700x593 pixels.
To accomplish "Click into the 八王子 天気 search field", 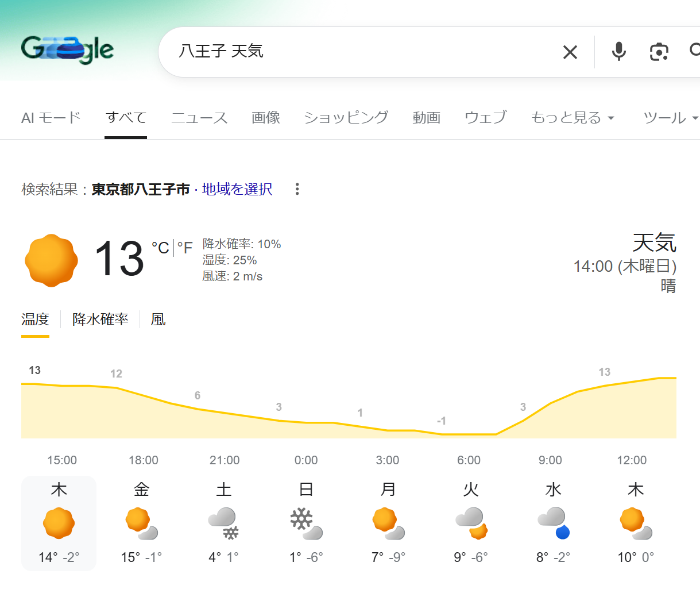I will click(x=356, y=52).
